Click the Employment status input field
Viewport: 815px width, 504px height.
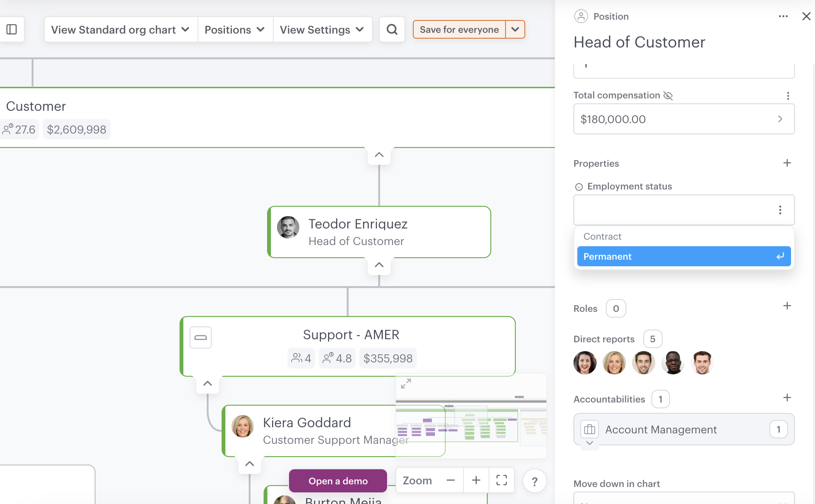click(x=684, y=210)
